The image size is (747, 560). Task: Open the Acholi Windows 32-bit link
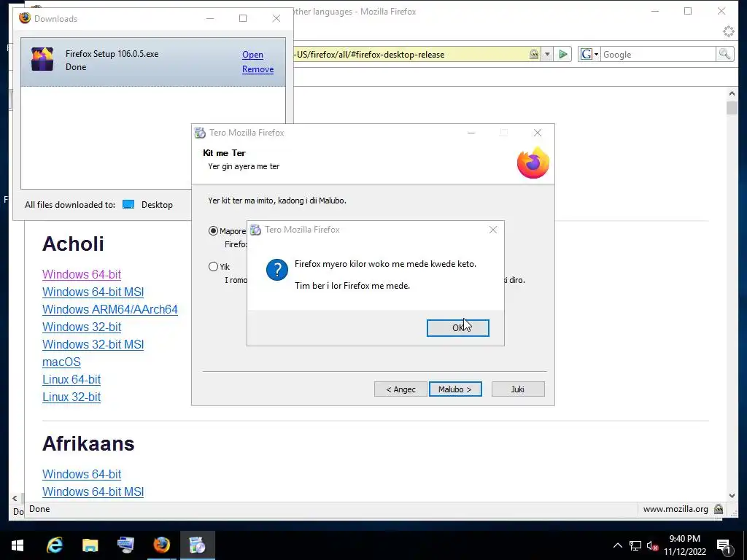coord(82,327)
